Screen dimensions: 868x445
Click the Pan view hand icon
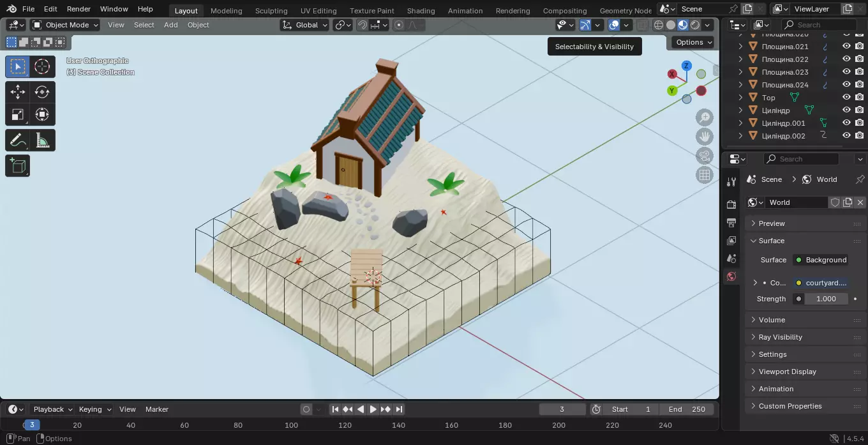point(705,137)
